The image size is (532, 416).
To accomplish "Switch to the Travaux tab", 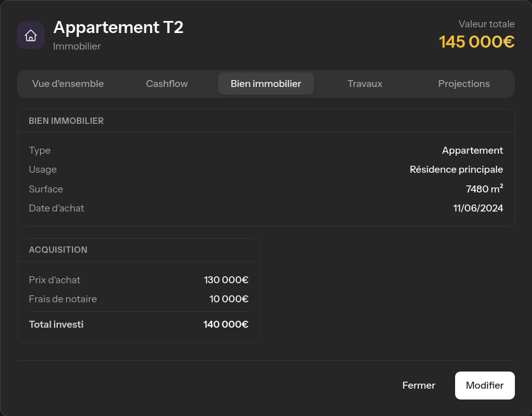I will [365, 83].
